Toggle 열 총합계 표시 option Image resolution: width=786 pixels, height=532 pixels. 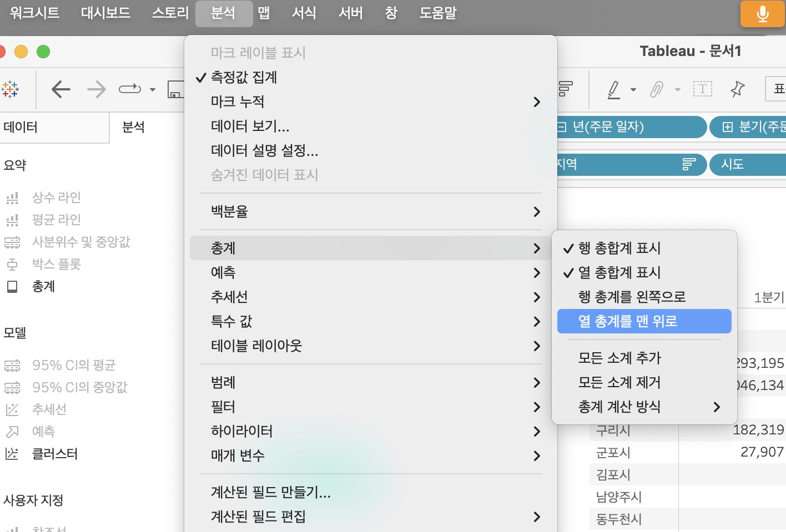click(644, 272)
